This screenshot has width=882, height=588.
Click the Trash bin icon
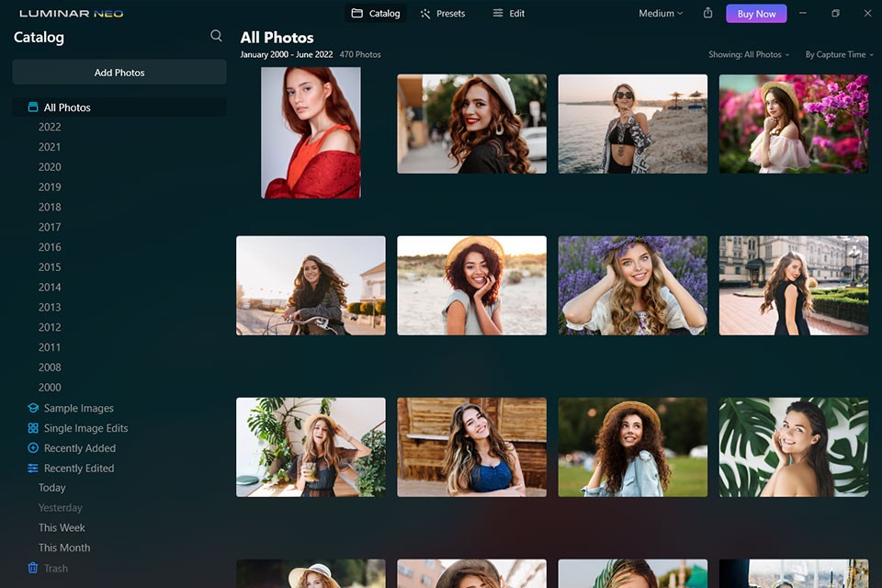[x=33, y=568]
